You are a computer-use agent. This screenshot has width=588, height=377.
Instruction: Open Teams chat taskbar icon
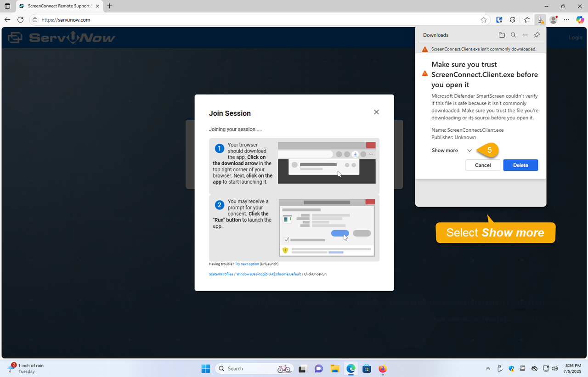318,369
